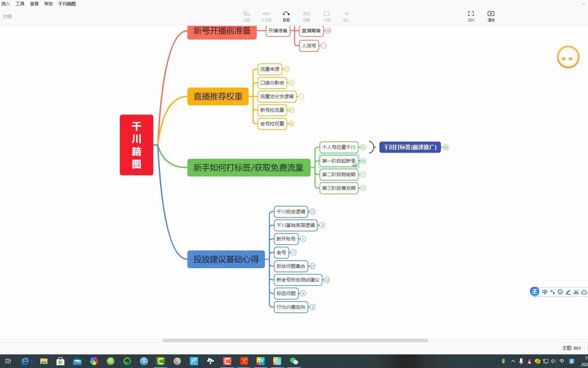Open File Explorer from the taskbar
The height and width of the screenshot is (368, 588).
point(44,361)
